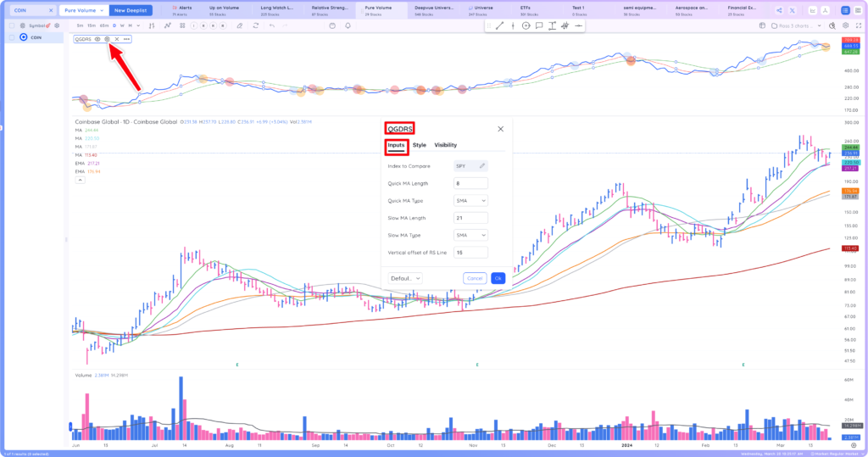Open the Inputs tab

coord(396,145)
